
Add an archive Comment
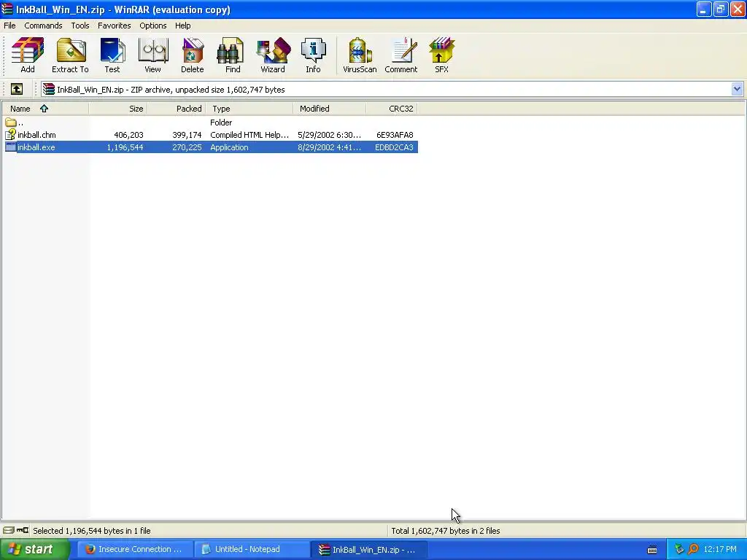tap(401, 55)
